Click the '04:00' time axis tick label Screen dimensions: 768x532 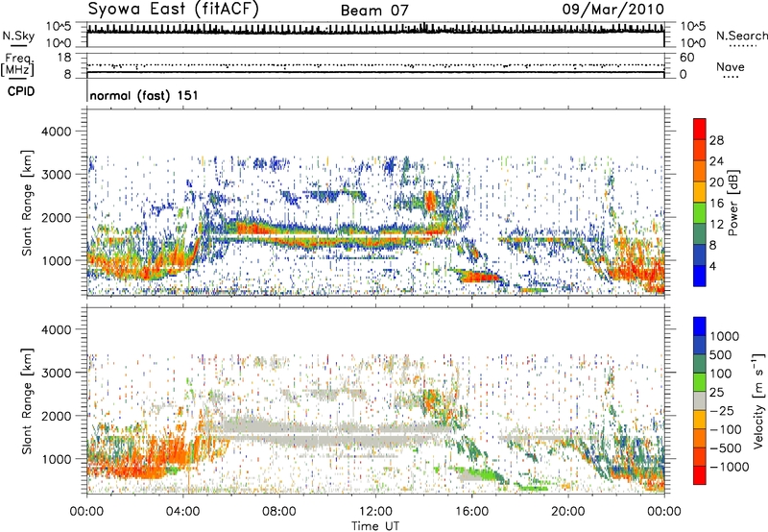[x=182, y=512]
